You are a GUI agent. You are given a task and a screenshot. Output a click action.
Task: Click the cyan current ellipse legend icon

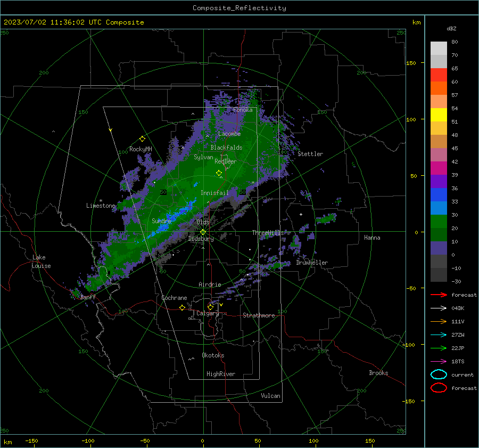coord(439,374)
